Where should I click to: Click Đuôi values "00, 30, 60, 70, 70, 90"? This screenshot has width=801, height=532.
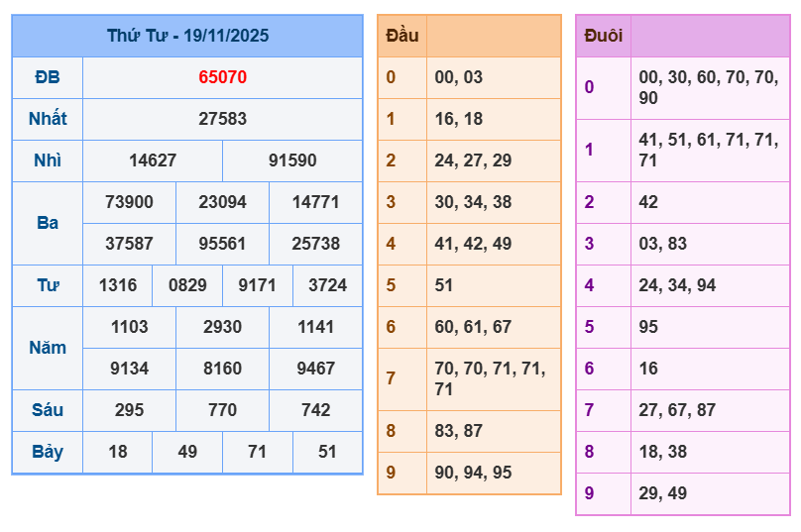(x=708, y=87)
